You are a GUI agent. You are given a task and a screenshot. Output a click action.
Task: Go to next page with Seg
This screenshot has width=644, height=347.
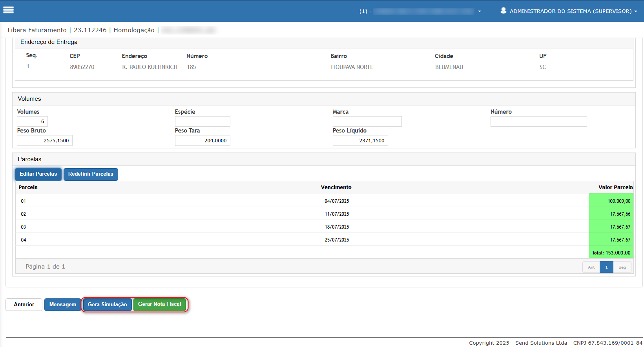point(622,267)
